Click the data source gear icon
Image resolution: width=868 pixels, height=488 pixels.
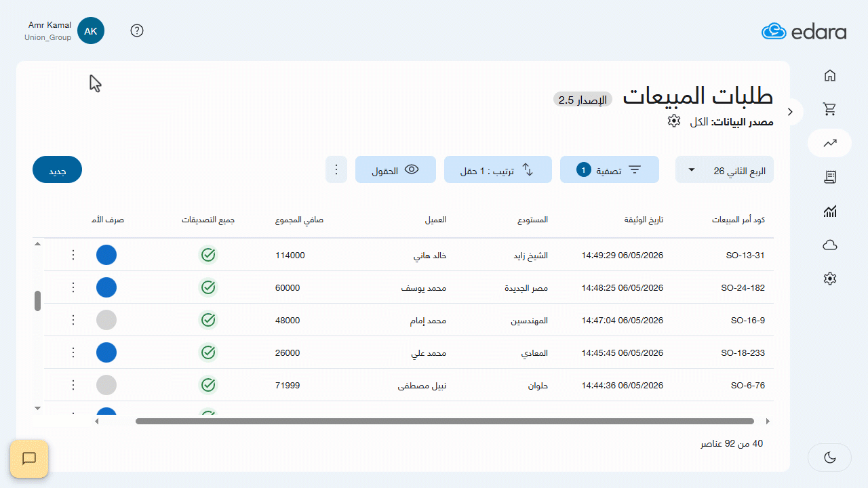673,121
